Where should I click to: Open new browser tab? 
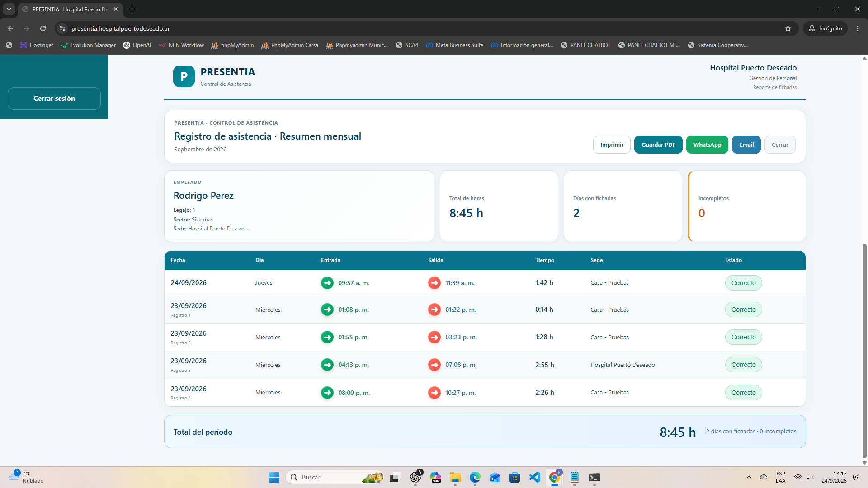click(132, 9)
